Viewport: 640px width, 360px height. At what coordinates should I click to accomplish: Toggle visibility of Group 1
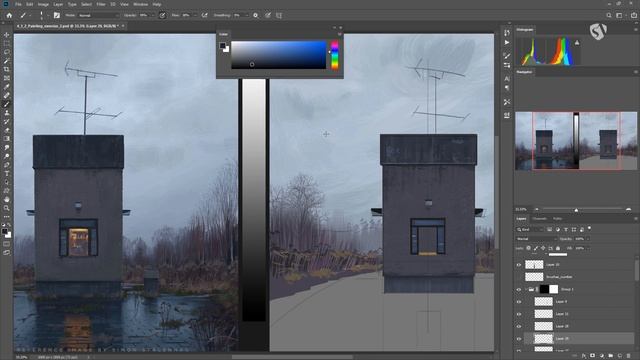click(x=519, y=289)
